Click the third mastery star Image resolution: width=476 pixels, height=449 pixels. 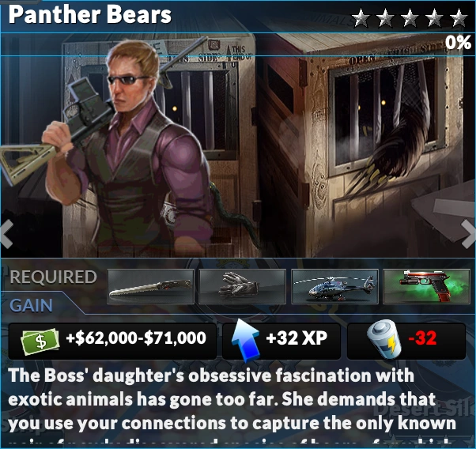click(x=410, y=17)
